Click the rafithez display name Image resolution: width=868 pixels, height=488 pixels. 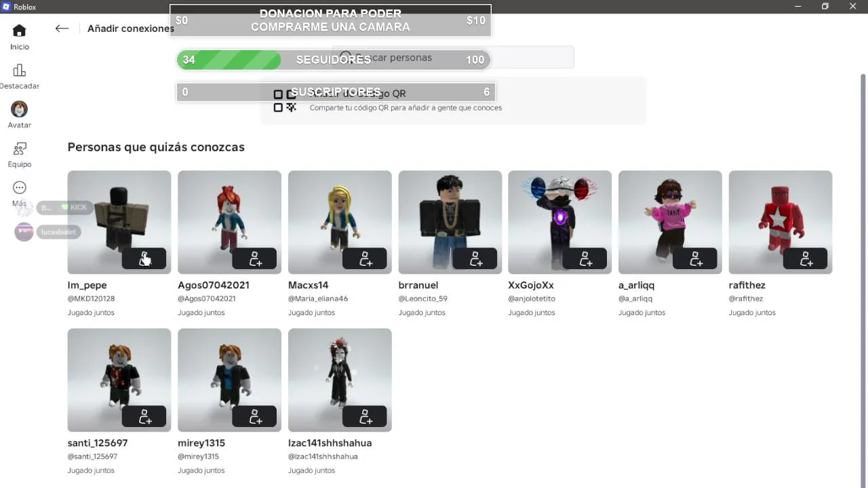coord(749,285)
